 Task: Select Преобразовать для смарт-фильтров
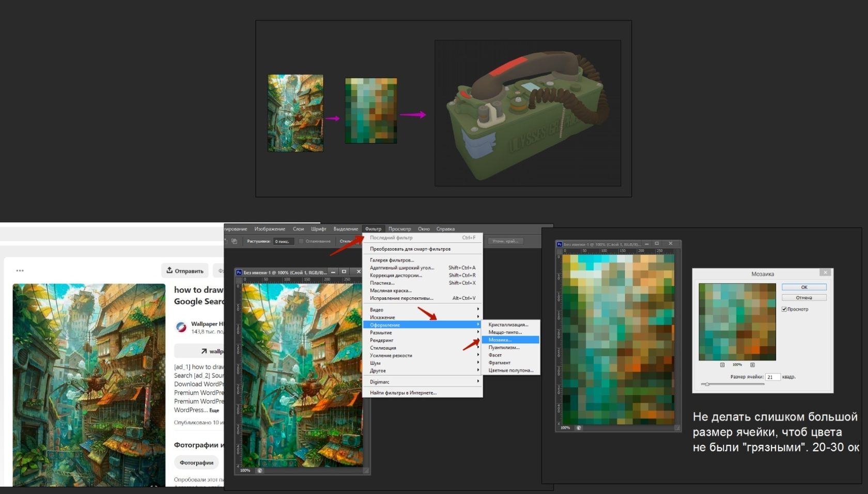[423, 249]
